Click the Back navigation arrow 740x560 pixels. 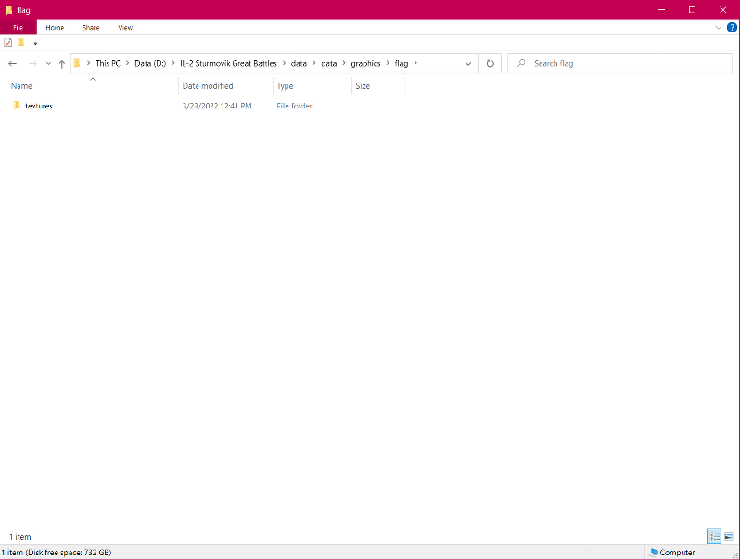[12, 64]
